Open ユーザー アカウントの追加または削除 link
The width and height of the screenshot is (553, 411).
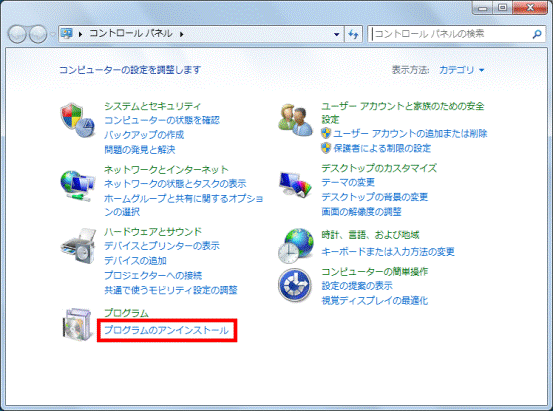410,133
